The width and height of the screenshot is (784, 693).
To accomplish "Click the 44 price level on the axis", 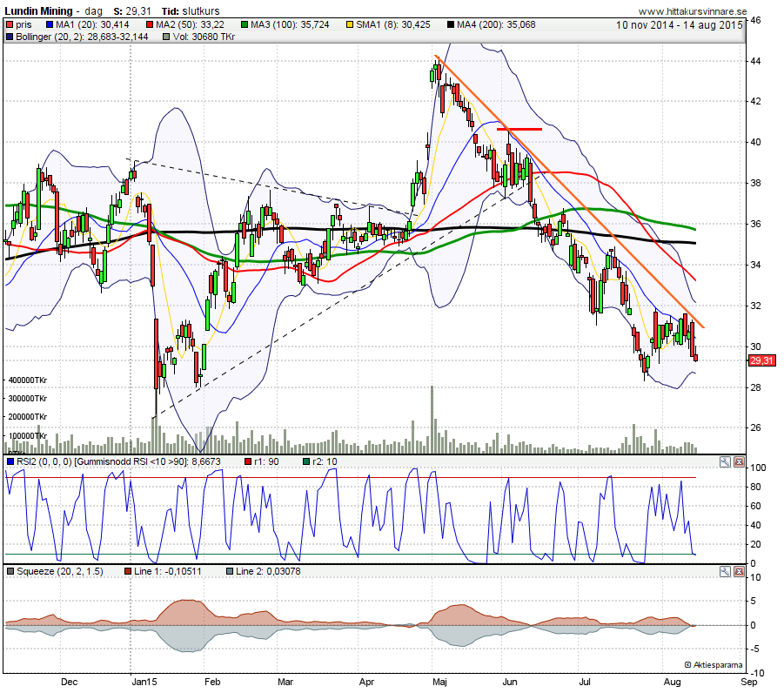I will coord(755,61).
